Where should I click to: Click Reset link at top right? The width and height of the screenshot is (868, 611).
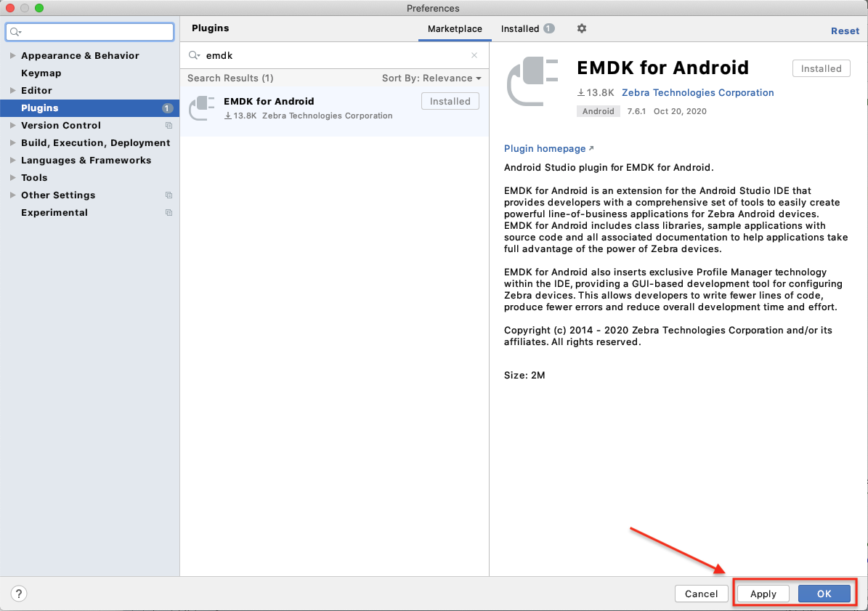845,31
